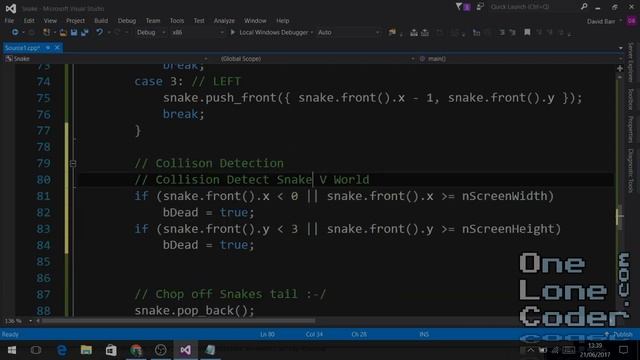Open Windows Action Center notifications
This screenshot has height=360, width=640.
click(623, 350)
